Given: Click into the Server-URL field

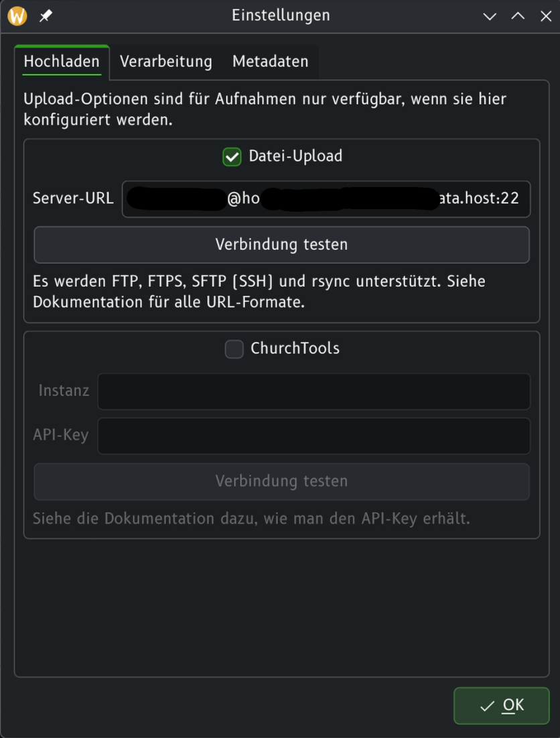Looking at the screenshot, I should tap(326, 199).
